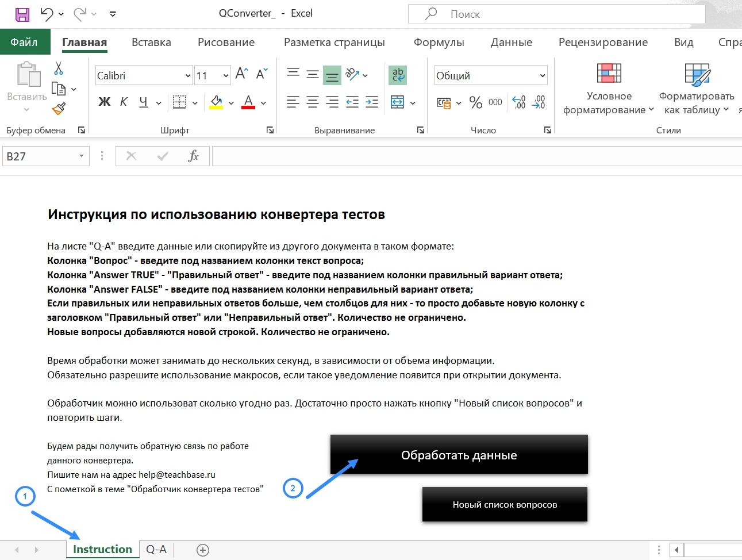Increase font size with large A

pyautogui.click(x=241, y=74)
